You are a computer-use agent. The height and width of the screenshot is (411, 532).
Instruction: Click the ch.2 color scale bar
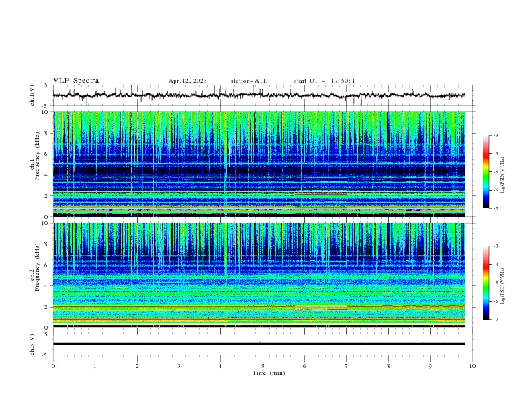point(486,283)
